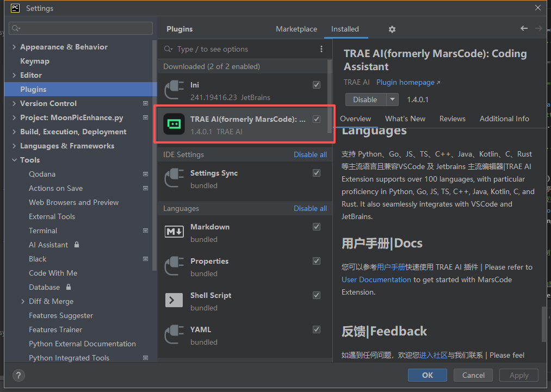Open the plugin search options kebab menu
Image resolution: width=551 pixels, height=392 pixels.
[321, 49]
